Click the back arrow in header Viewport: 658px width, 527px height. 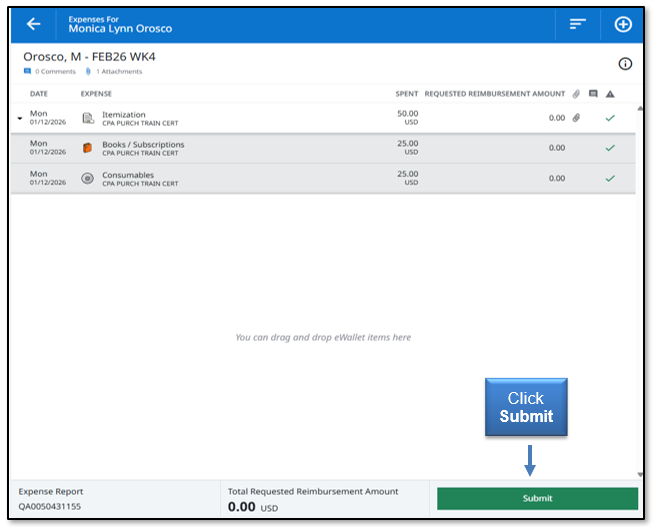pyautogui.click(x=34, y=24)
